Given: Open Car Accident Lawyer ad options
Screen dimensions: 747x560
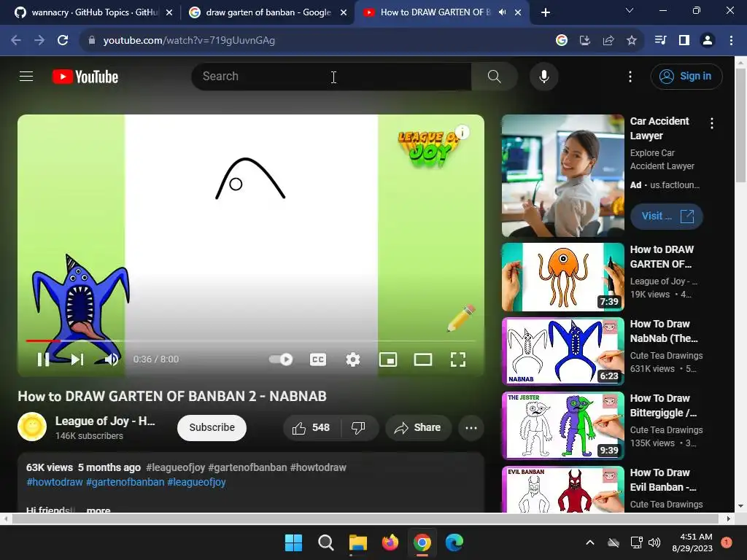Looking at the screenshot, I should point(712,123).
